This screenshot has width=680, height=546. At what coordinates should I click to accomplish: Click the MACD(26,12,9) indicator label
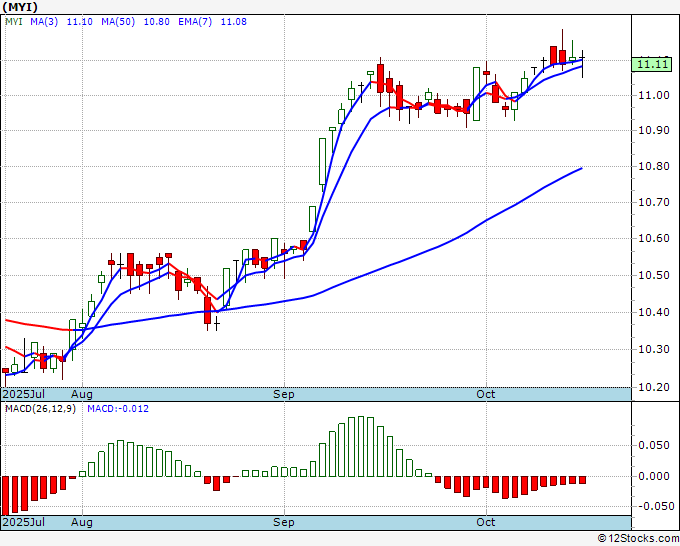pos(40,409)
